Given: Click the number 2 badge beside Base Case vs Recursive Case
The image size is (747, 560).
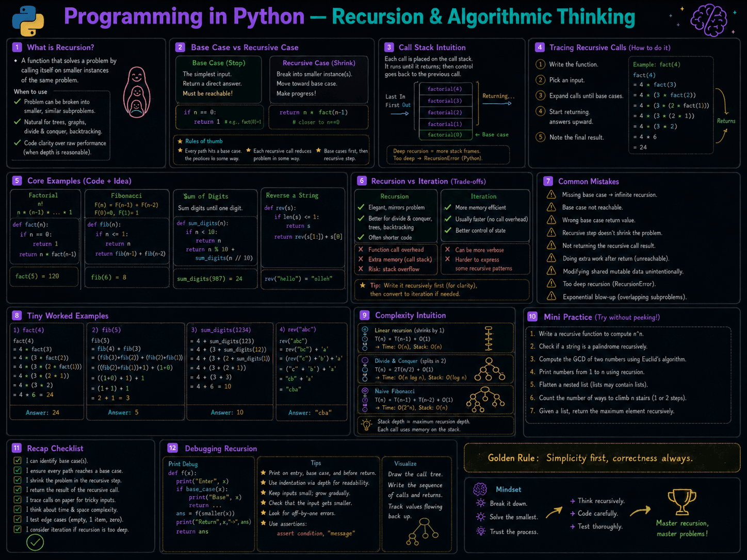Looking at the screenshot, I should 180,47.
